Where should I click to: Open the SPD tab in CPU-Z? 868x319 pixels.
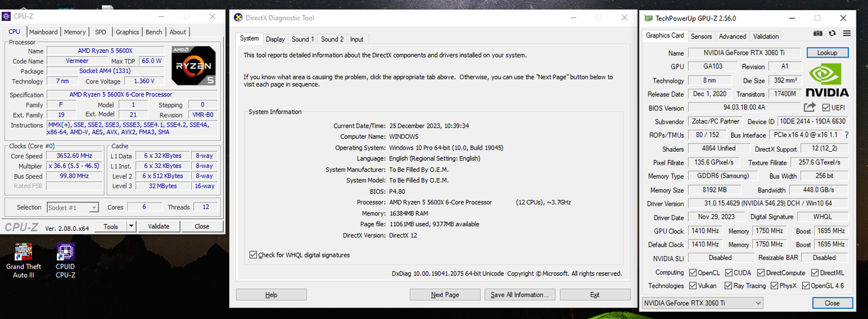100,32
